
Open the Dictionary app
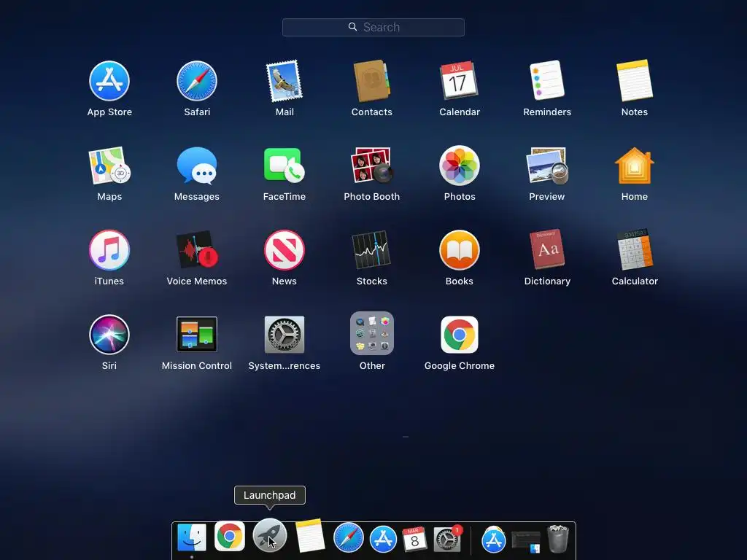[547, 249]
